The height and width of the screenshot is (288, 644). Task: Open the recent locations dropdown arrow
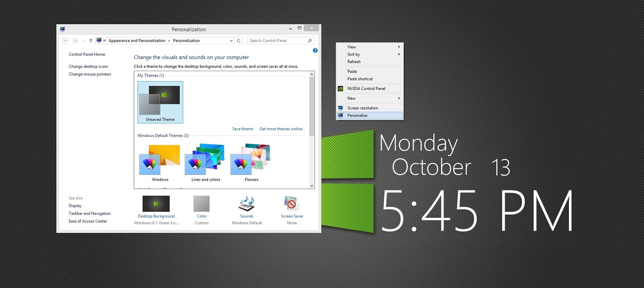[x=83, y=41]
